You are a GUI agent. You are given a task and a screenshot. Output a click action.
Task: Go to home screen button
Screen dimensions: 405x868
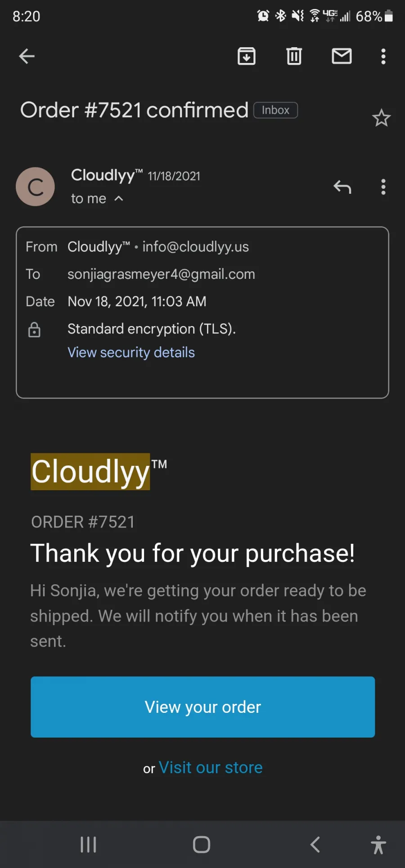pyautogui.click(x=202, y=845)
